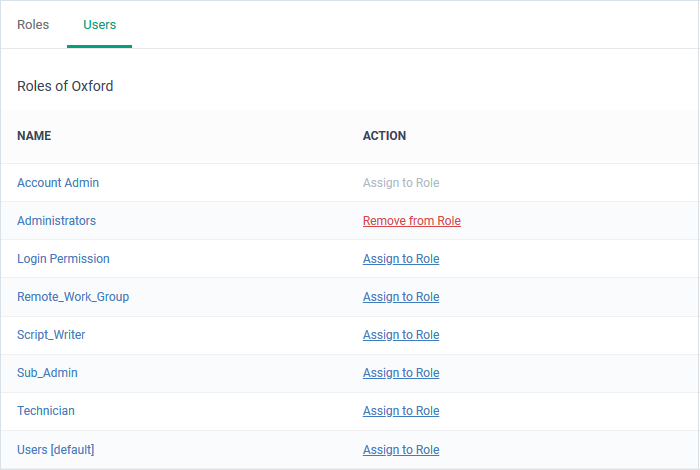Screen dimensions: 700x470
Task: Assign Remote_Work_Group to role
Action: [x=401, y=296]
